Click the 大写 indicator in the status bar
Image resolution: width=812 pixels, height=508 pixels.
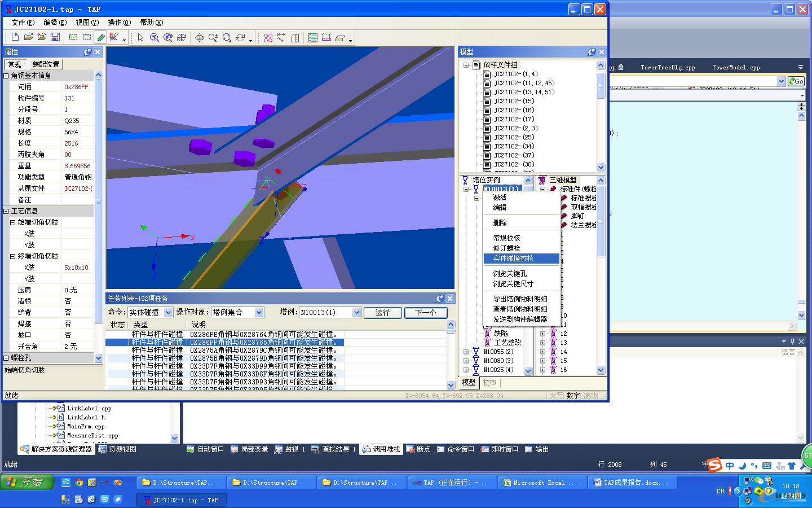pyautogui.click(x=556, y=396)
